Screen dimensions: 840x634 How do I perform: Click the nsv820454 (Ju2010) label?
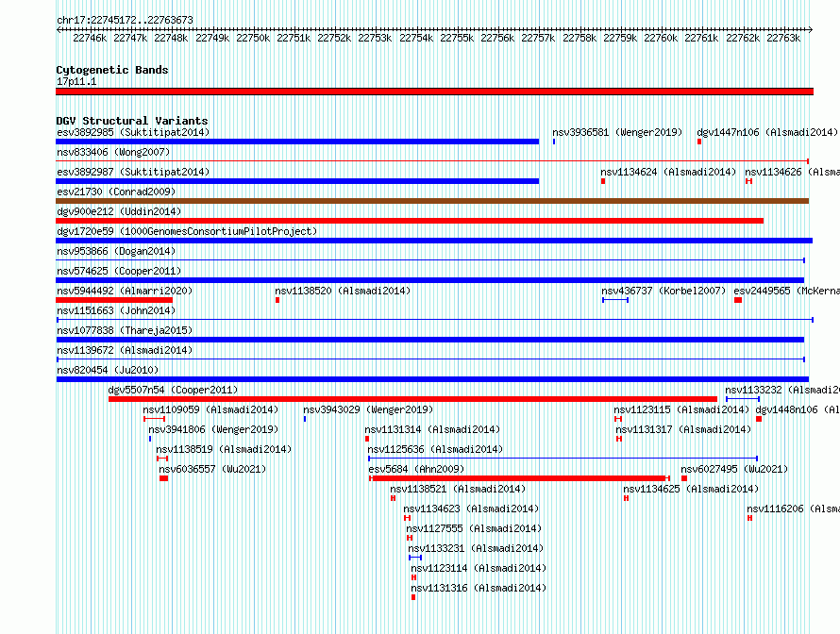[x=108, y=370]
